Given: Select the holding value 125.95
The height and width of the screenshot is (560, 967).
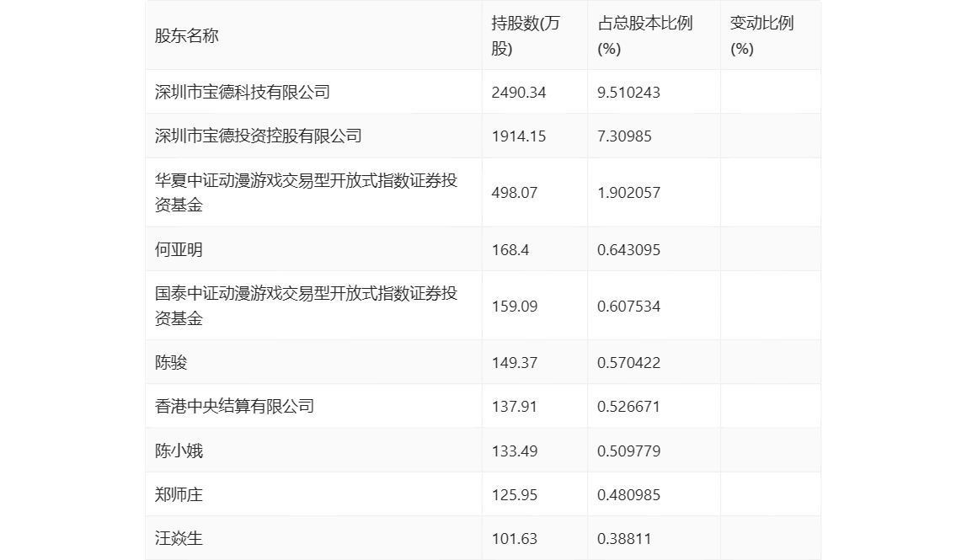Looking at the screenshot, I should click(x=515, y=494).
